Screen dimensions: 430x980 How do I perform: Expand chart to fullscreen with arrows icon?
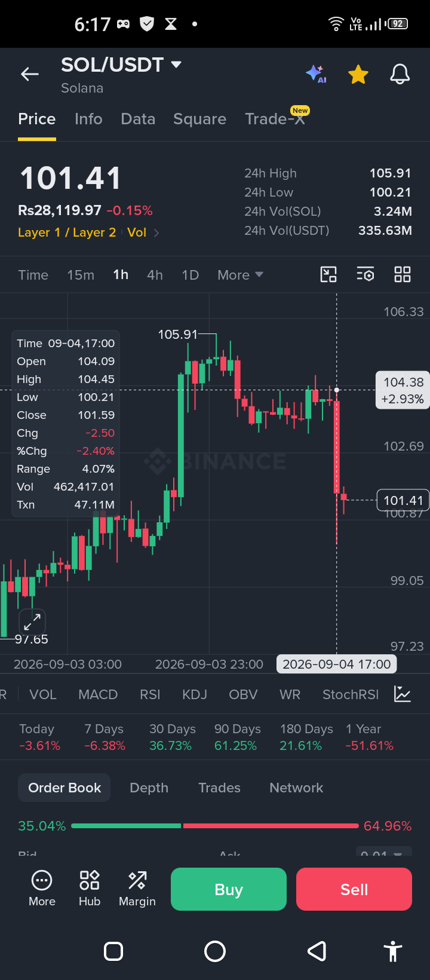point(32,622)
